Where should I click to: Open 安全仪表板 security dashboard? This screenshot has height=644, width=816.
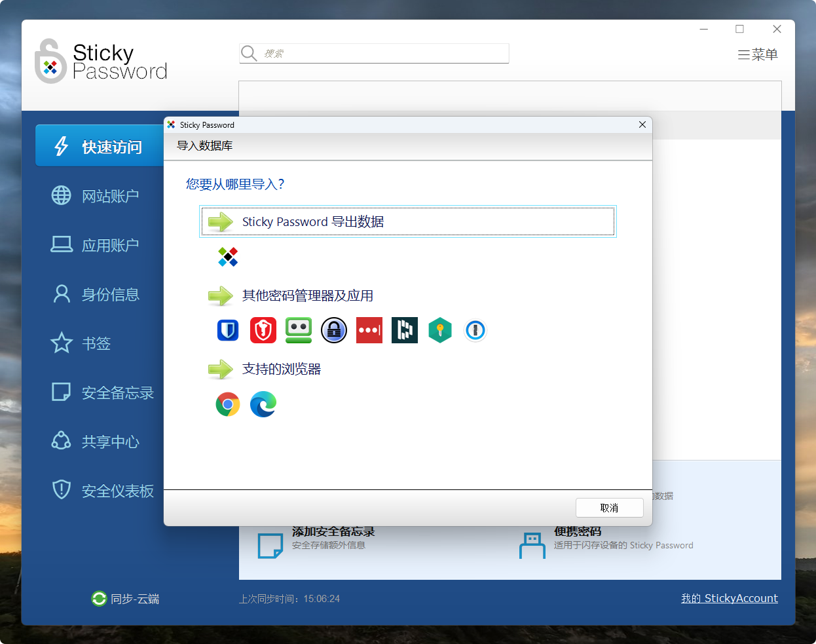coord(102,490)
